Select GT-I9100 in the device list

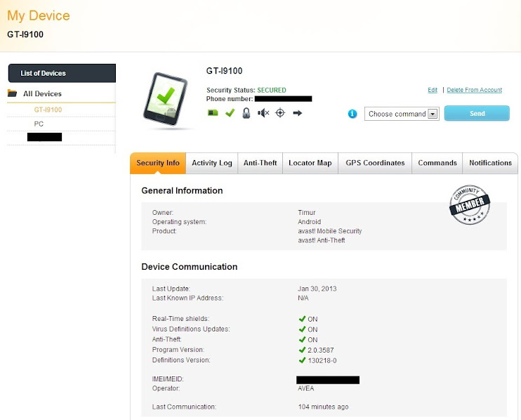[48, 110]
